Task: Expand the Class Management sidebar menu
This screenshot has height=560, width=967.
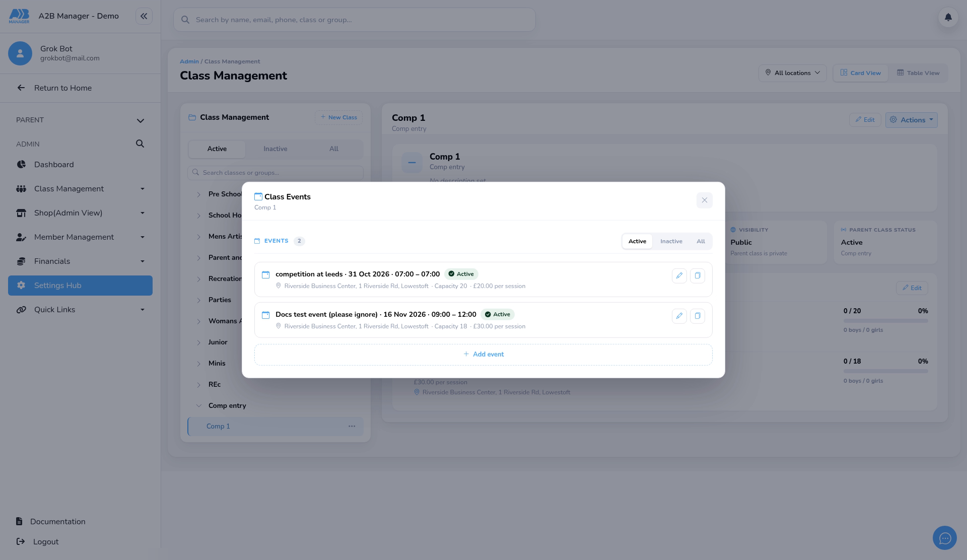Action: tap(80, 189)
